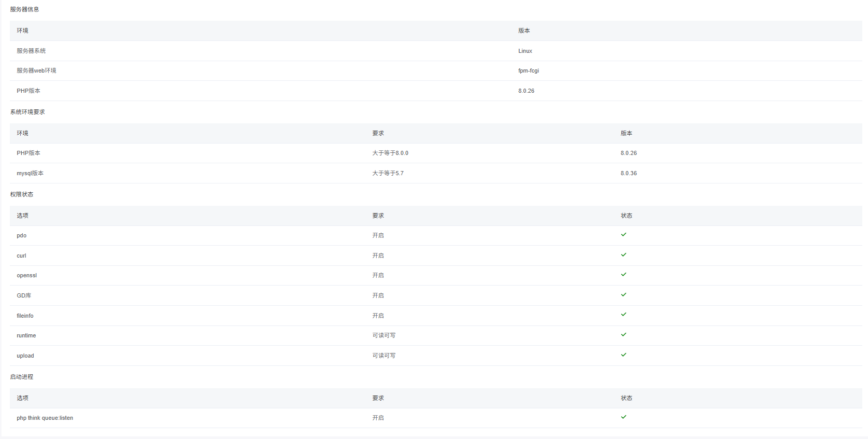Select the fpm-fcgi web environment value
The height and width of the screenshot is (439, 868).
click(x=528, y=70)
